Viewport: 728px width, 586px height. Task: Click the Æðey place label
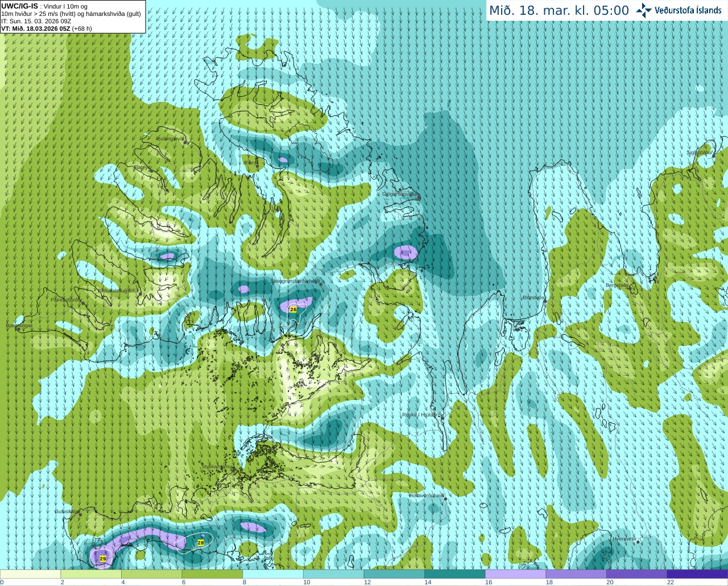(x=251, y=162)
